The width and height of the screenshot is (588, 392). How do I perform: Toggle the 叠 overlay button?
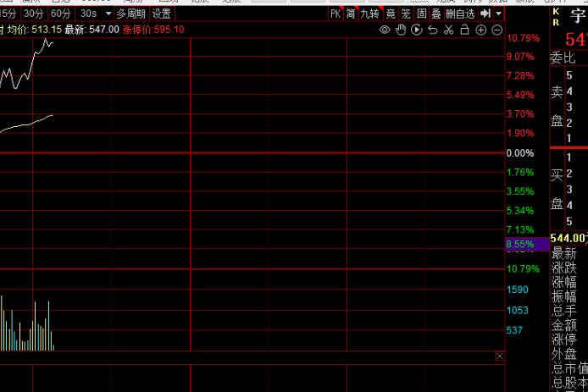tap(436, 14)
